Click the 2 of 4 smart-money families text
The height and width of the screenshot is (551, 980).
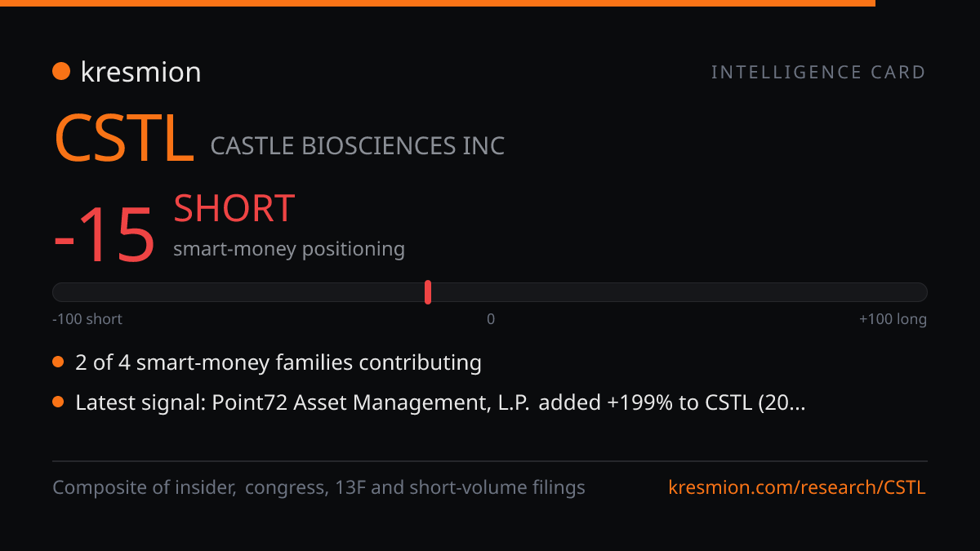[x=278, y=362]
